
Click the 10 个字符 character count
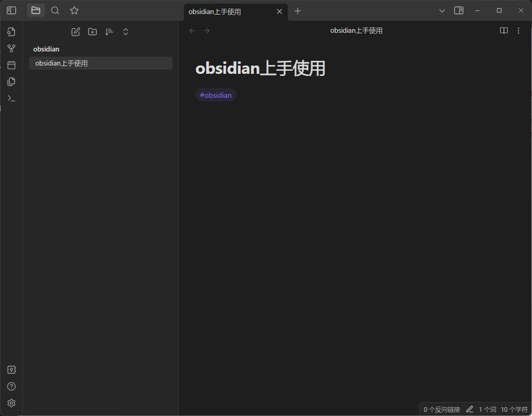tap(514, 410)
